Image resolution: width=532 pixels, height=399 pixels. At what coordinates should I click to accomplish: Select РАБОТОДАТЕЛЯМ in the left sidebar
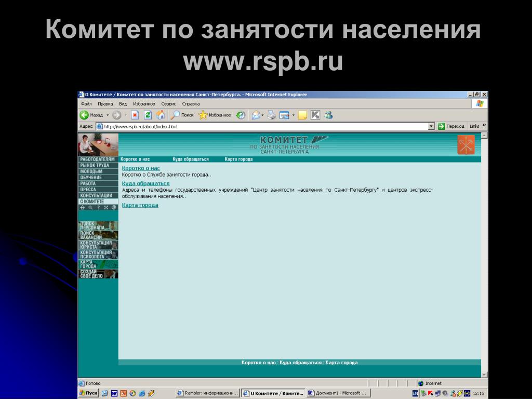pyautogui.click(x=98, y=159)
